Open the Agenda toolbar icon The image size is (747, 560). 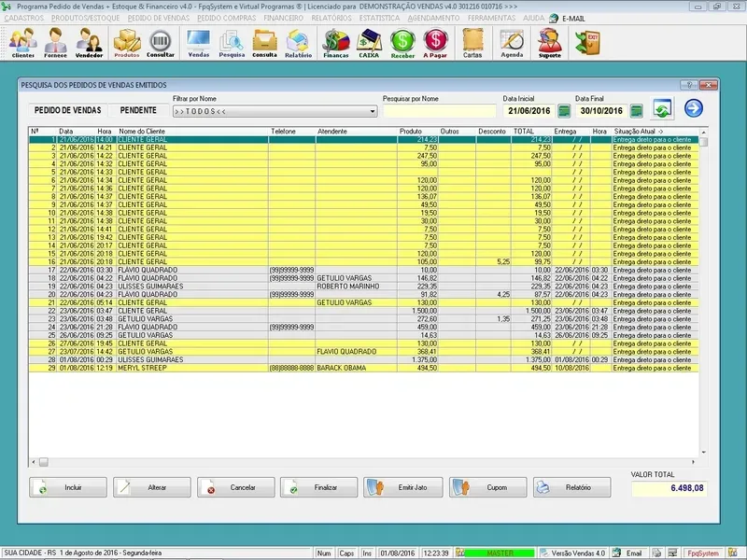coord(512,42)
